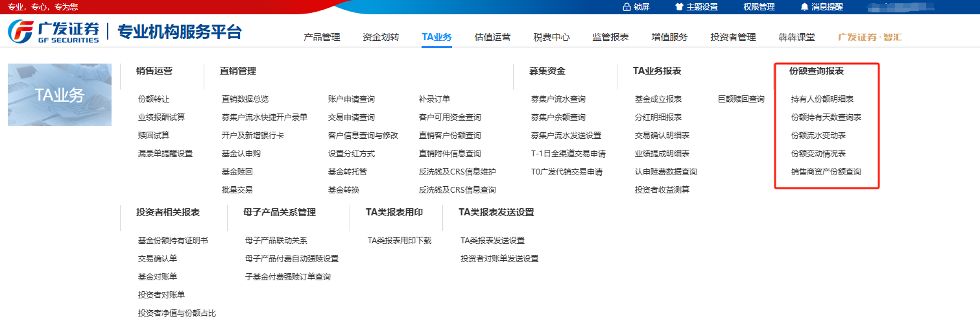Click the lock screen (锁屏) padlock icon
This screenshot has width=980, height=325.
(627, 7)
